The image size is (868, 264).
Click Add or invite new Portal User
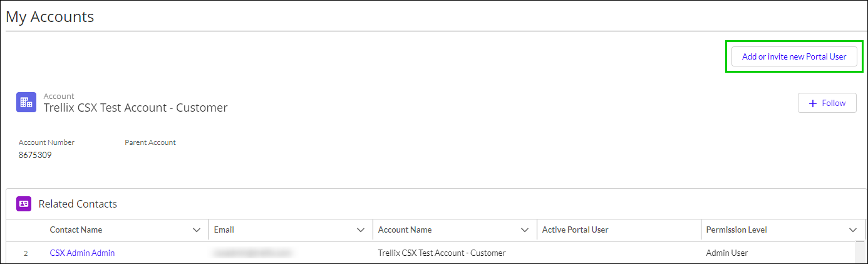click(793, 56)
